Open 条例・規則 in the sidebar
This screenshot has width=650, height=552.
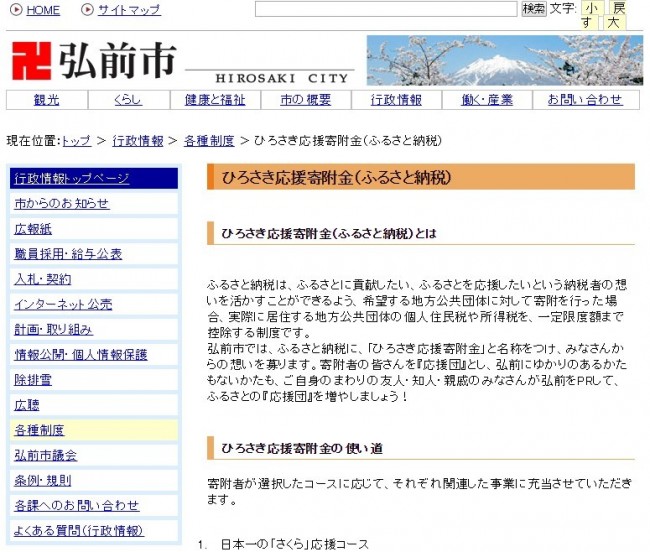coord(94,480)
